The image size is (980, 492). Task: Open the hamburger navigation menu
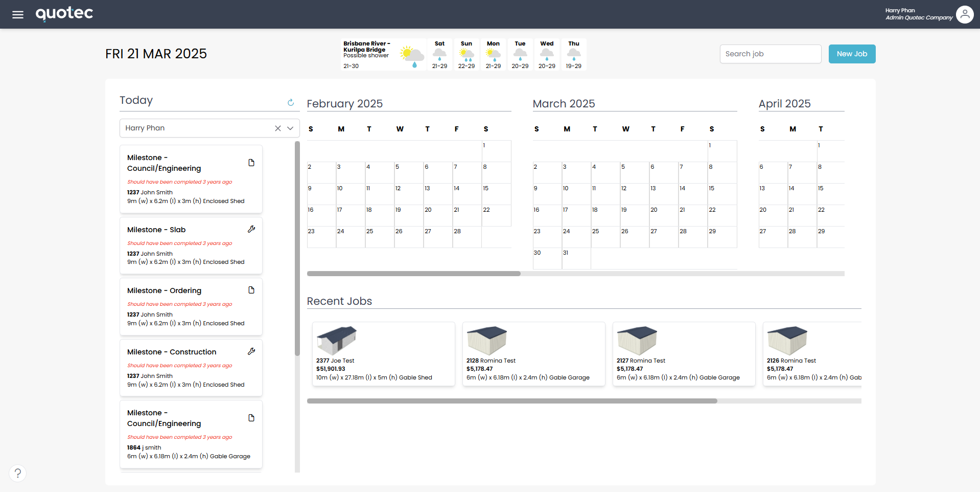click(18, 14)
